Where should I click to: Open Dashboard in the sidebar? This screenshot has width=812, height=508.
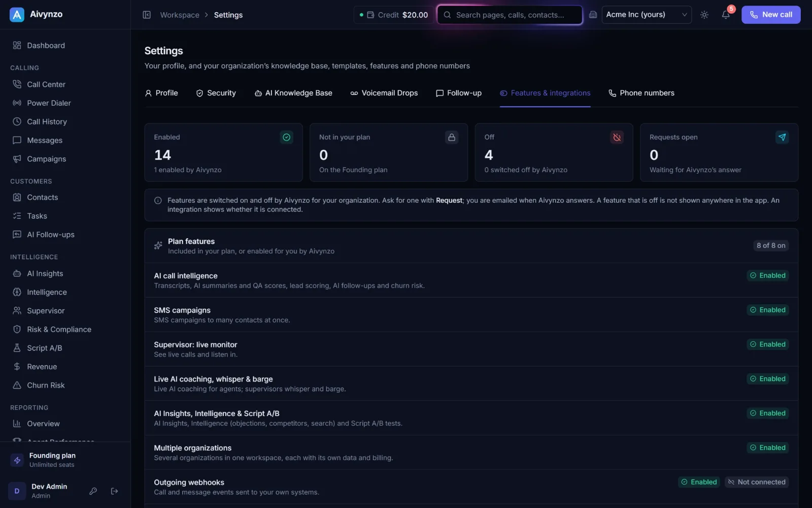[65, 45]
